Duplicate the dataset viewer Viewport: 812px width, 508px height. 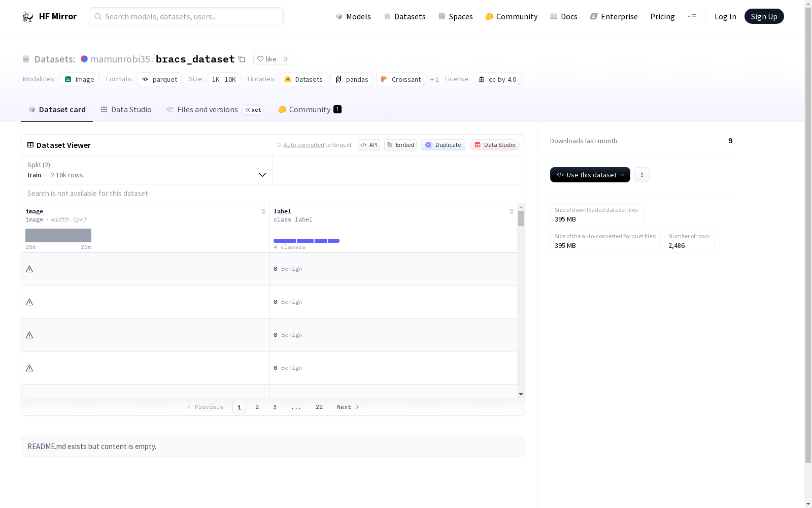[443, 145]
